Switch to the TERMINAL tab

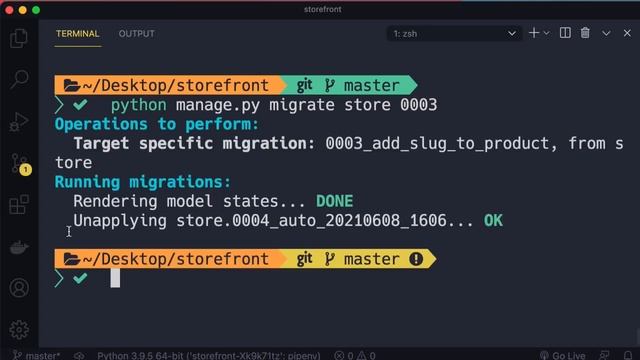click(x=78, y=33)
